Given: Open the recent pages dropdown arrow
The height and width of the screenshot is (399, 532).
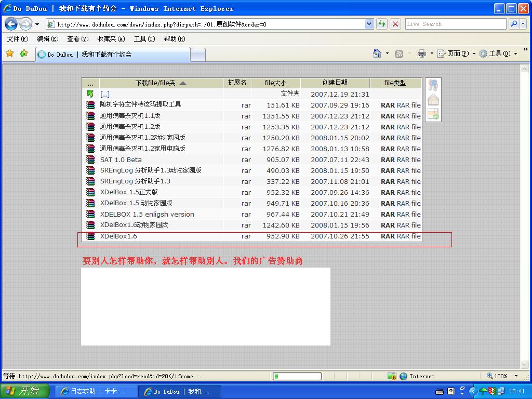Looking at the screenshot, I should (37, 24).
